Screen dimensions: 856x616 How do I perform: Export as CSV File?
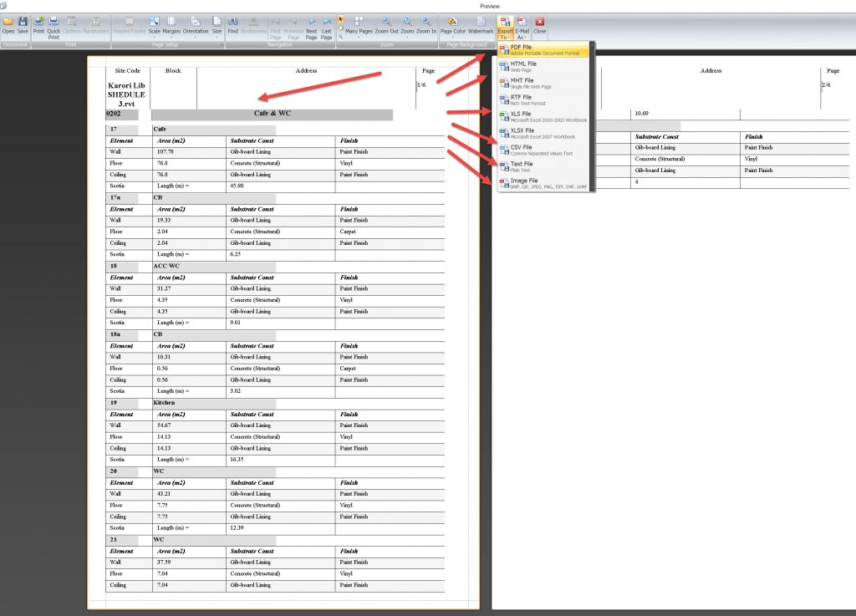coord(543,150)
